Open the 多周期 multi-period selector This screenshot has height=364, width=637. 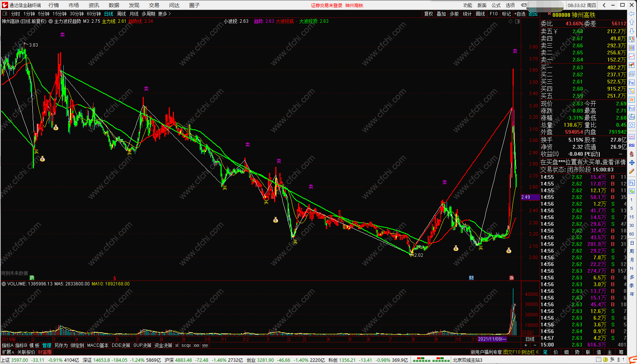point(148,14)
